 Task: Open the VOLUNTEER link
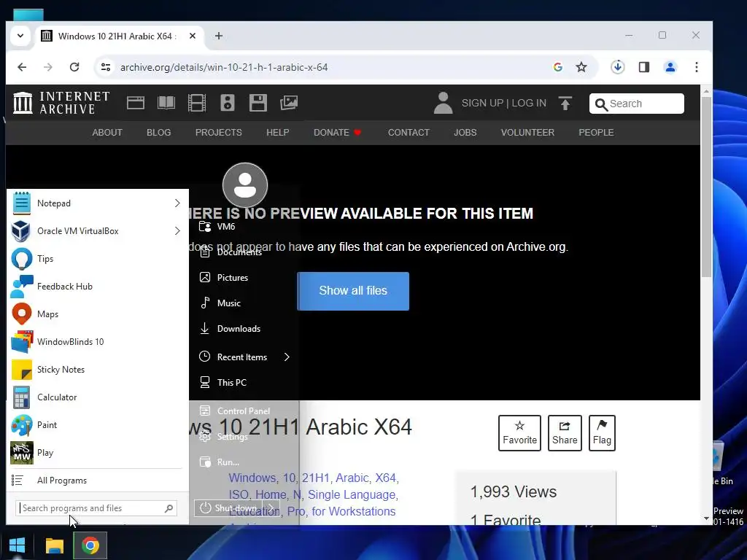(x=527, y=133)
